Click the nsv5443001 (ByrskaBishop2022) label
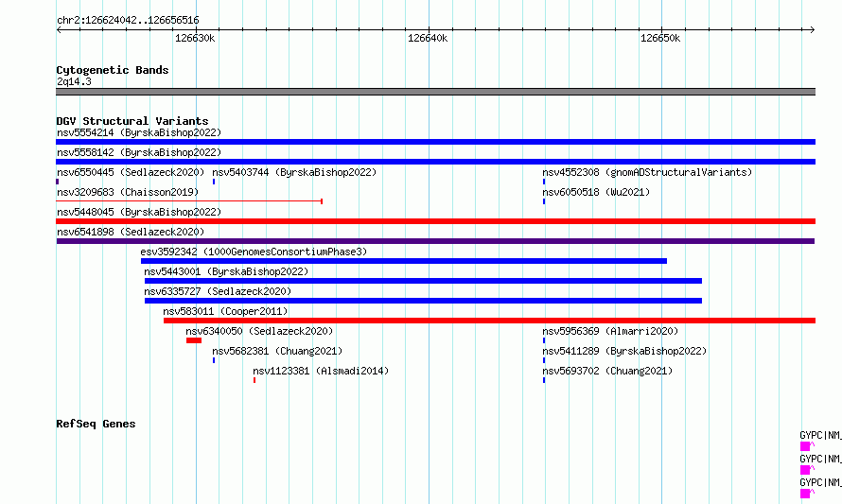This screenshot has height=504, width=842. [x=226, y=271]
